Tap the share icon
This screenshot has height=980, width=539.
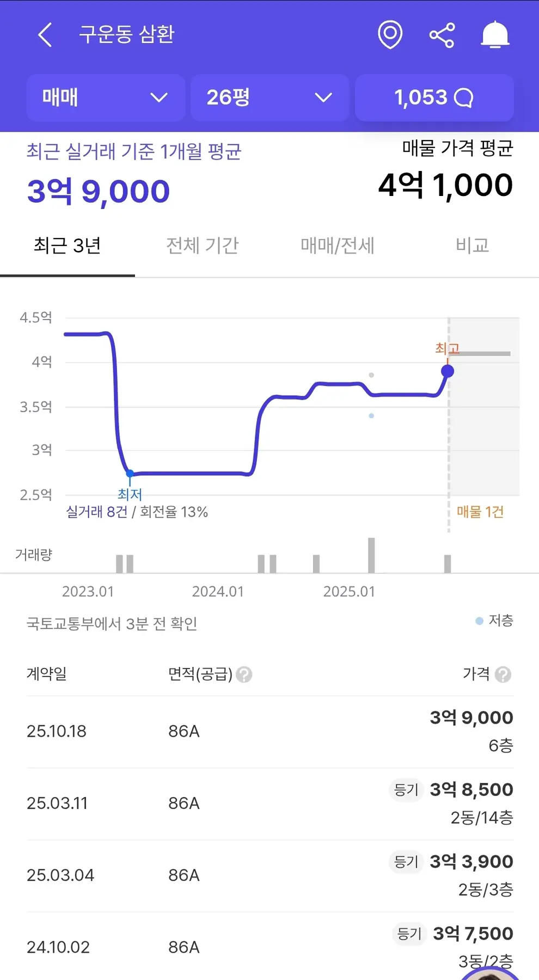click(442, 35)
